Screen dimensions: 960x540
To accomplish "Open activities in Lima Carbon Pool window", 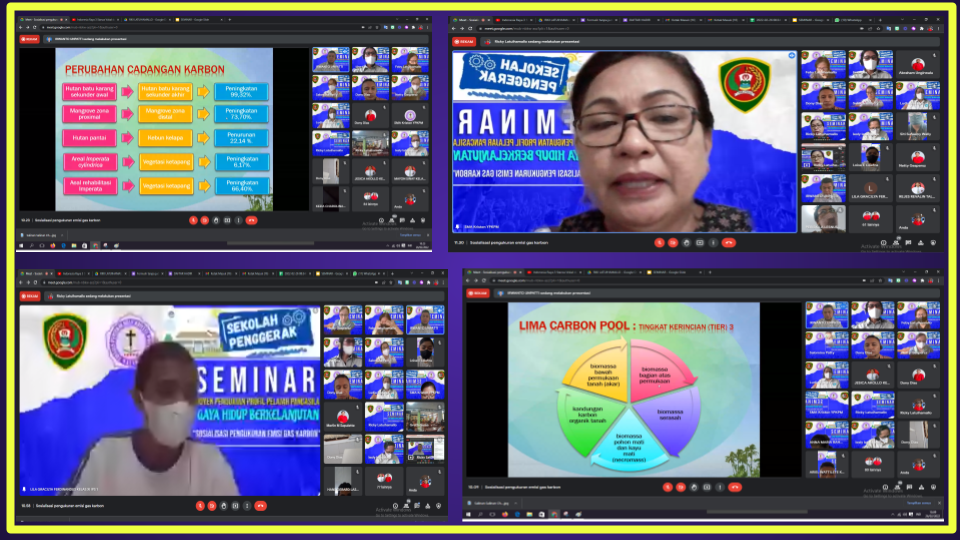I will (x=921, y=487).
